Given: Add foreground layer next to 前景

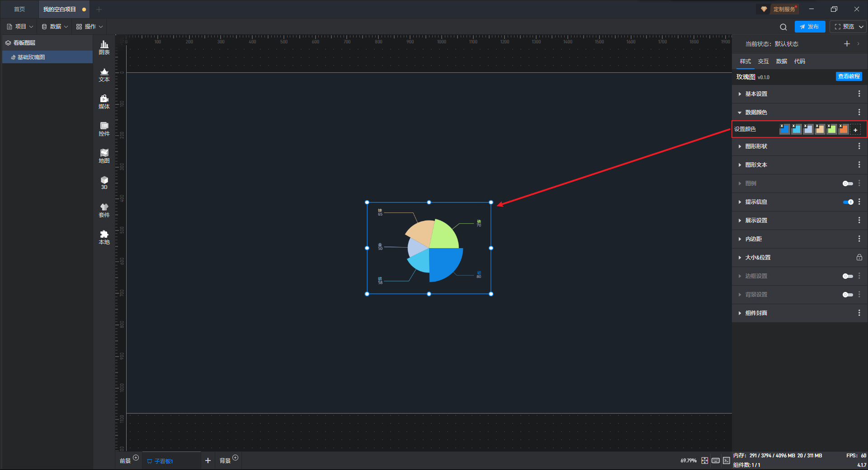Looking at the screenshot, I should tap(136, 458).
